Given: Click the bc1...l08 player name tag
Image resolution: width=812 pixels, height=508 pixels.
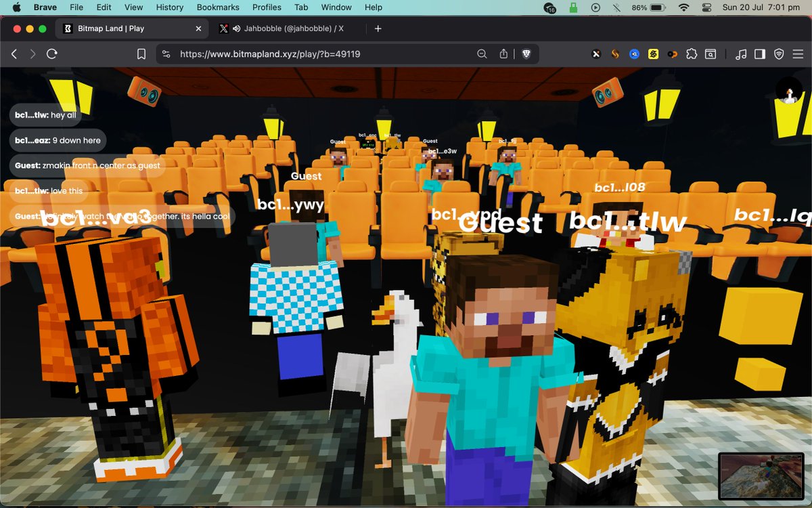Looking at the screenshot, I should pyautogui.click(x=620, y=187).
